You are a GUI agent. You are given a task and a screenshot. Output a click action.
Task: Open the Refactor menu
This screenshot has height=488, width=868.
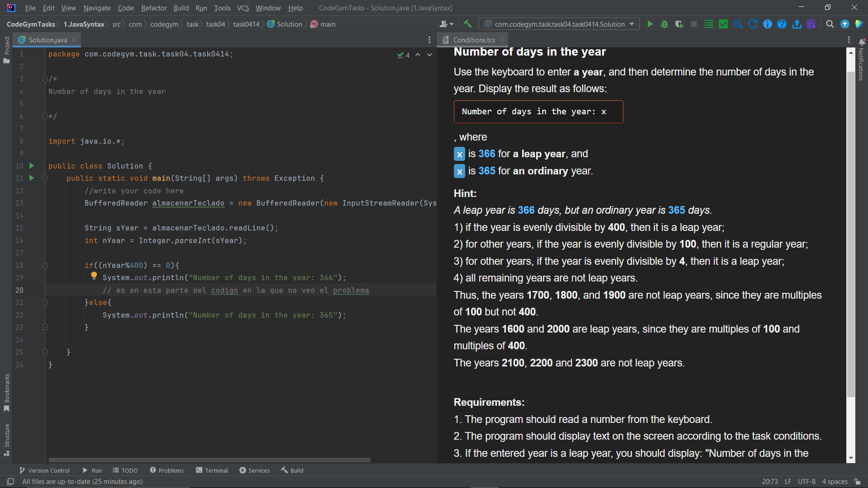pyautogui.click(x=154, y=8)
